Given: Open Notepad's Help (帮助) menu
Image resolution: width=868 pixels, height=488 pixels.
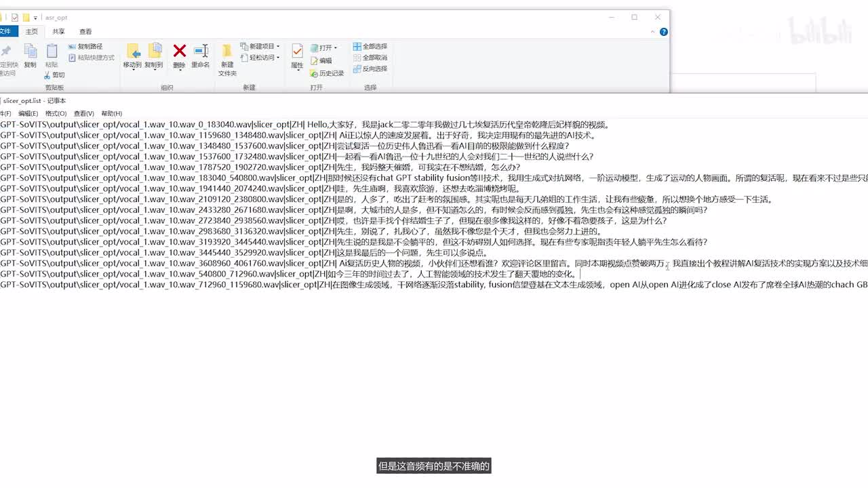Looking at the screenshot, I should coord(111,113).
